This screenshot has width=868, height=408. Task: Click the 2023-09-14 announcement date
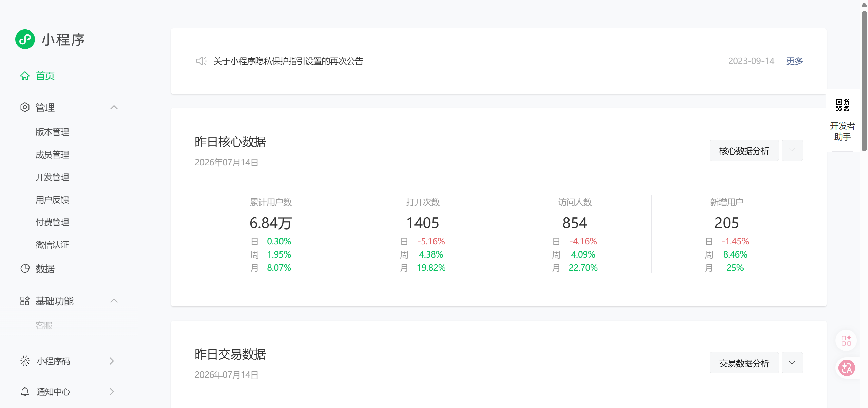751,61
